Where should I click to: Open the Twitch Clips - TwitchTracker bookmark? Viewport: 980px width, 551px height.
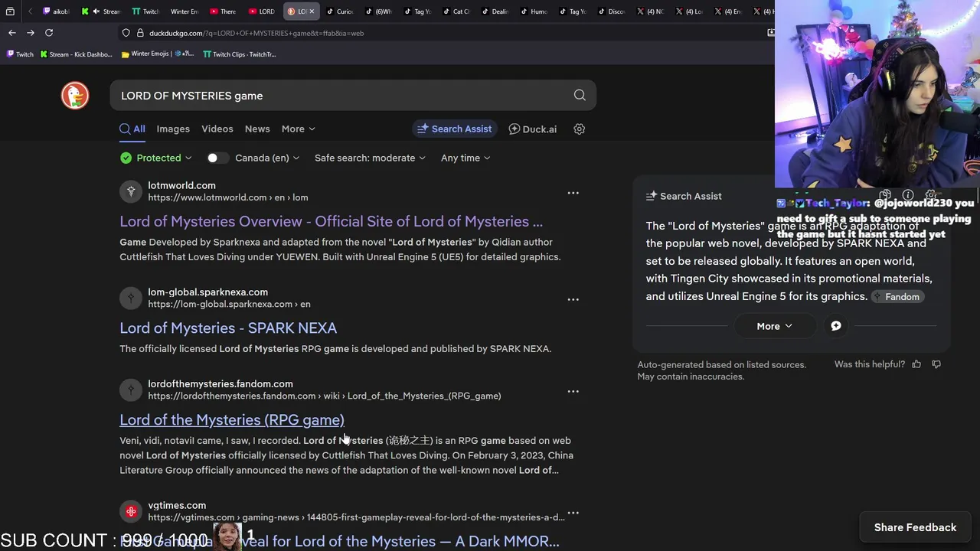[x=240, y=54]
